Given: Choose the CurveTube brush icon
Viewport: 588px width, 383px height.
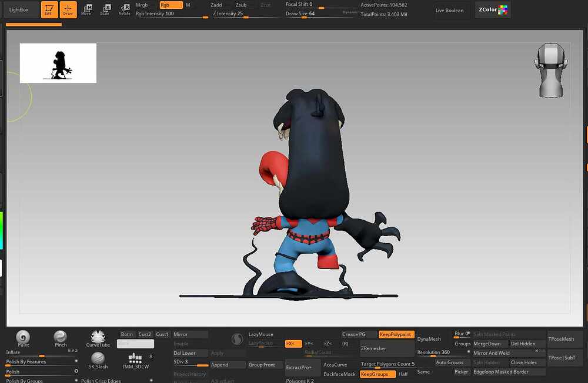Looking at the screenshot, I should (x=98, y=338).
